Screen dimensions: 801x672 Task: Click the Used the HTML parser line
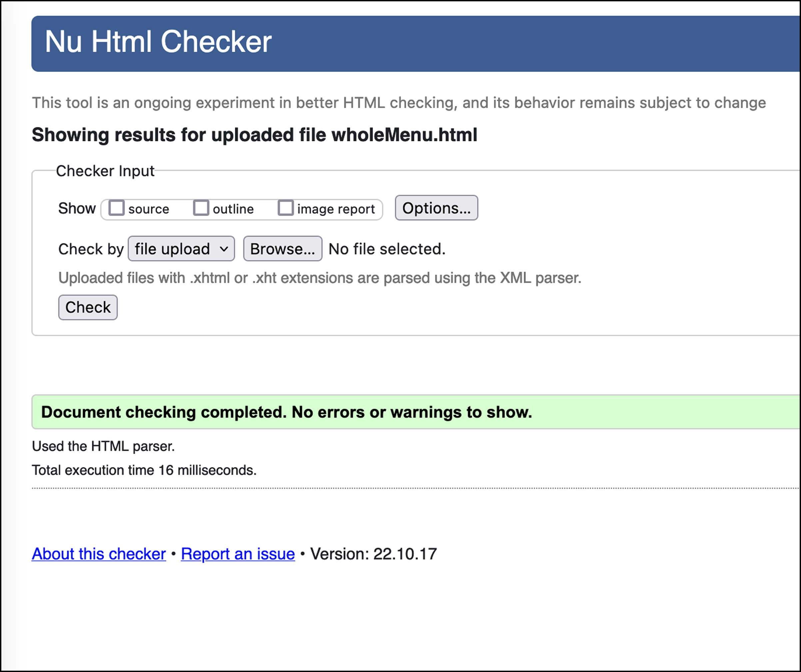pos(103,446)
